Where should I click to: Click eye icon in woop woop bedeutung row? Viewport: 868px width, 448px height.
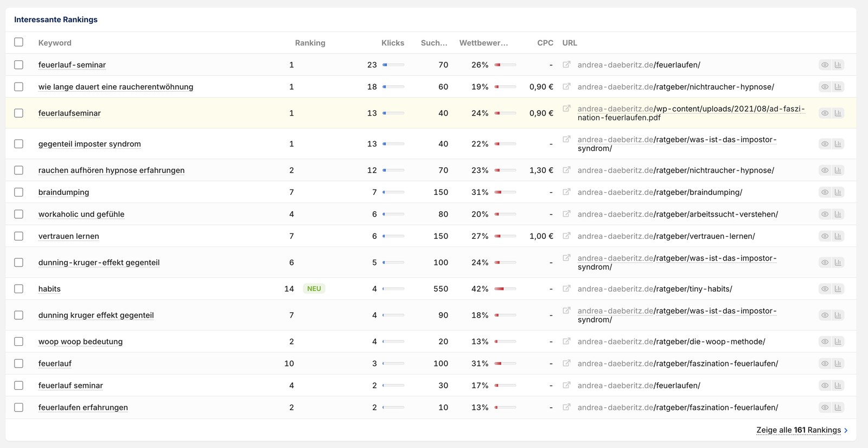point(825,342)
